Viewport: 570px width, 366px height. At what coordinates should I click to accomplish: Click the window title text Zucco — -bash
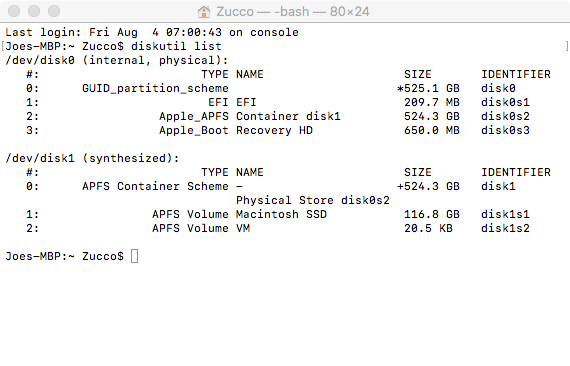tap(262, 12)
